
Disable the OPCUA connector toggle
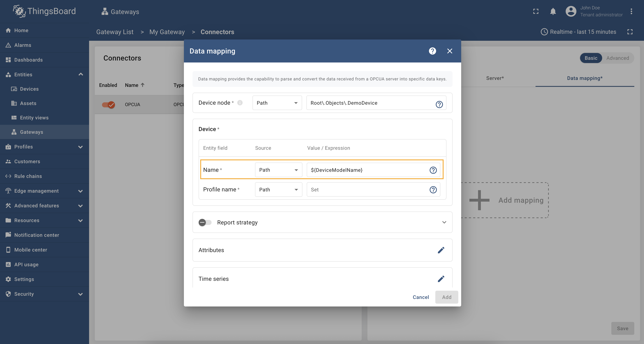click(x=108, y=104)
